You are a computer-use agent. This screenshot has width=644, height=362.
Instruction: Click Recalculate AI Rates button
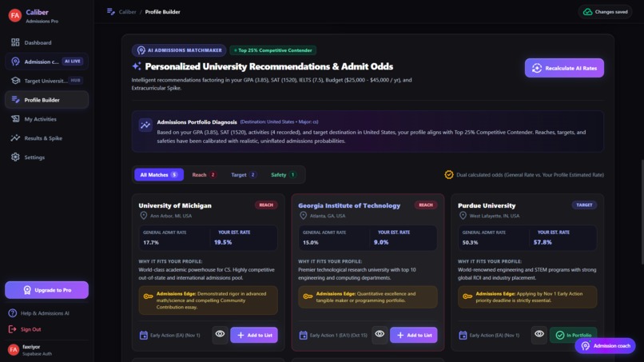coord(564,68)
